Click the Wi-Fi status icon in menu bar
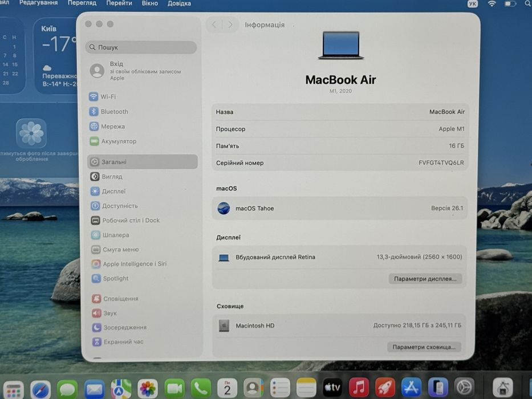Screen dimensions: 532x399 click(x=492, y=3)
